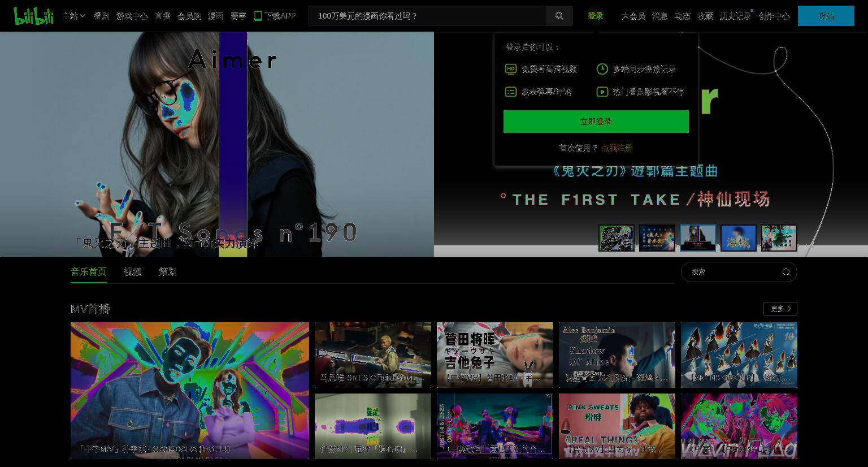
Task: Click the 点我注册 register link
Action: (617, 148)
